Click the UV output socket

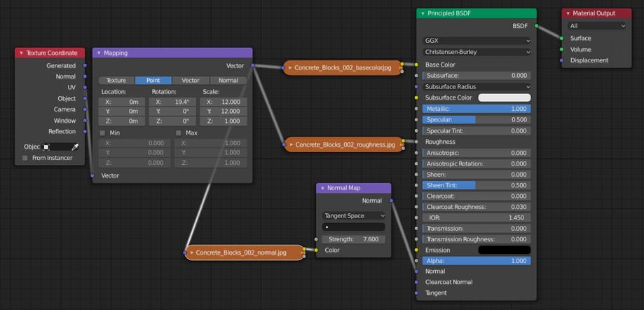click(x=85, y=88)
